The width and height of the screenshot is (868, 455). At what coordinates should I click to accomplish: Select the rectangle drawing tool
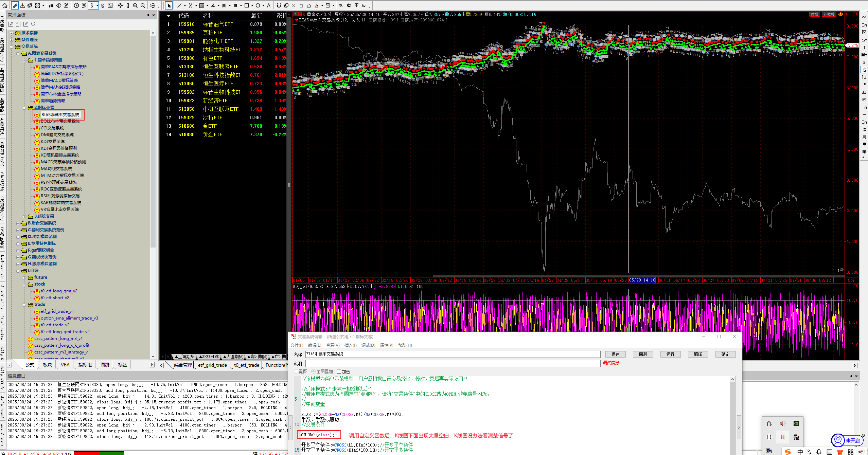[247, 5]
